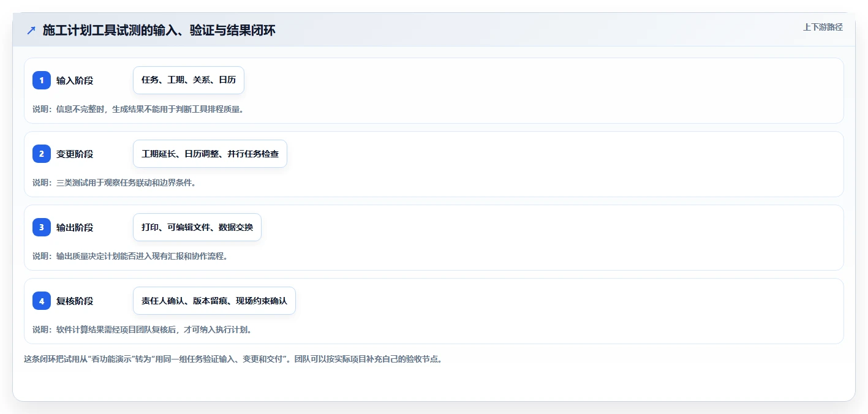Select the 输出阶段 label
The image size is (868, 414).
click(x=75, y=227)
